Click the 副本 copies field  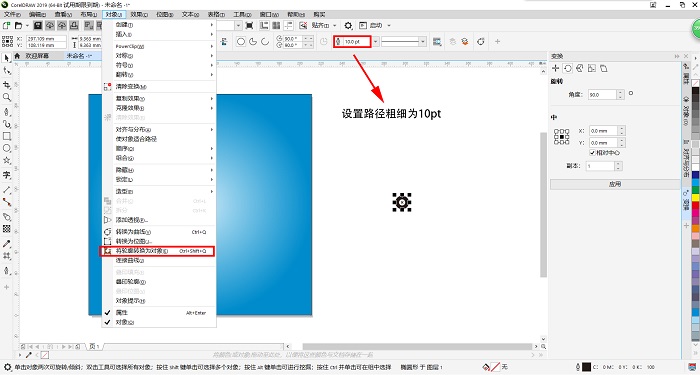[x=599, y=166]
